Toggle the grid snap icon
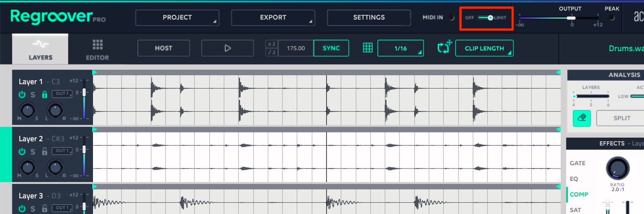The image size is (644, 214). 368,48
